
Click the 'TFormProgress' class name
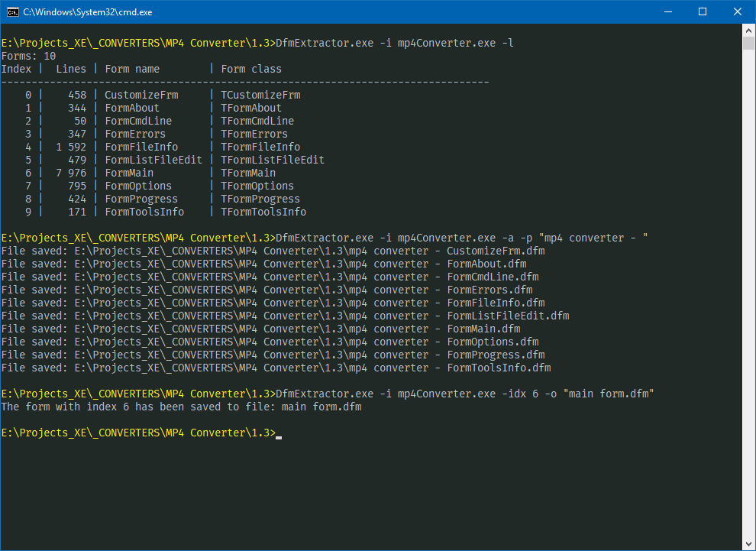tap(261, 199)
